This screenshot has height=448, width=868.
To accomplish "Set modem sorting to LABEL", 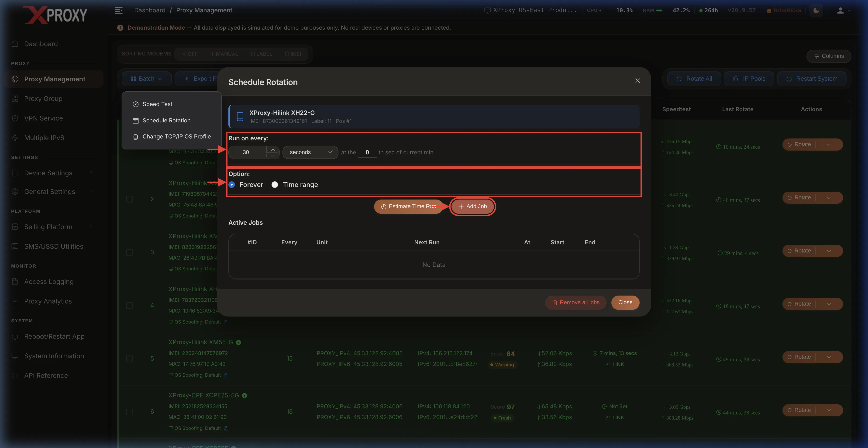I will point(262,54).
